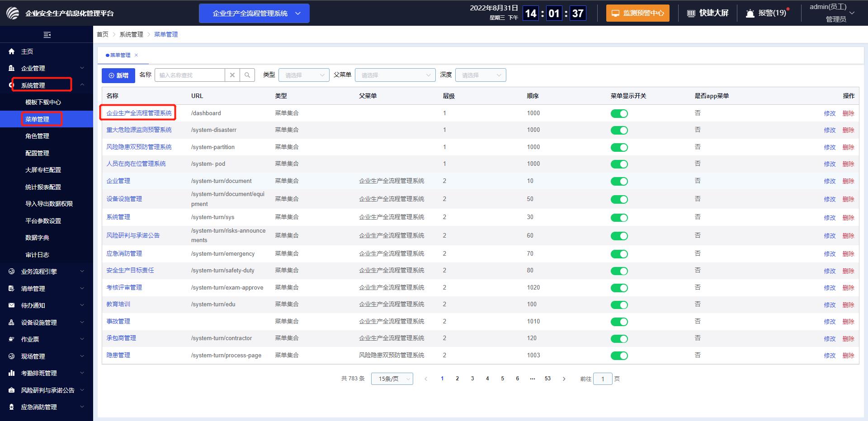Click the 应急消防管理 sidebar icon
This screenshot has width=868, height=421.
pos(12,407)
